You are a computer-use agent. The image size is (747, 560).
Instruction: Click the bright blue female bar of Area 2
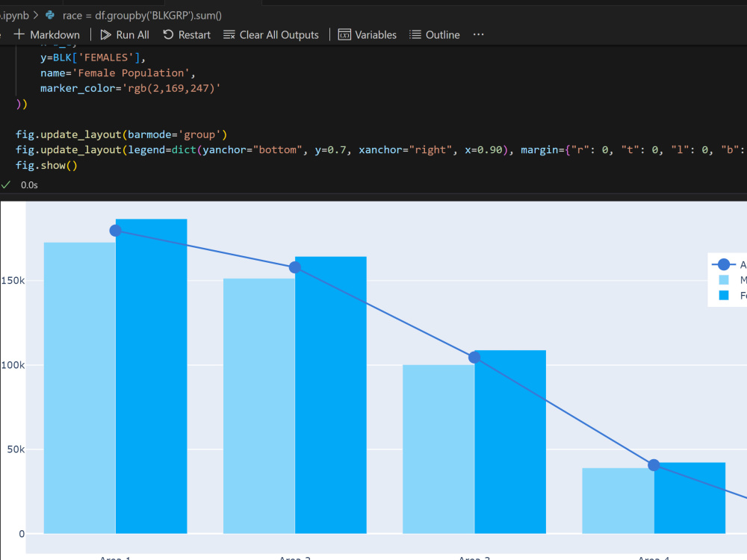click(x=331, y=395)
